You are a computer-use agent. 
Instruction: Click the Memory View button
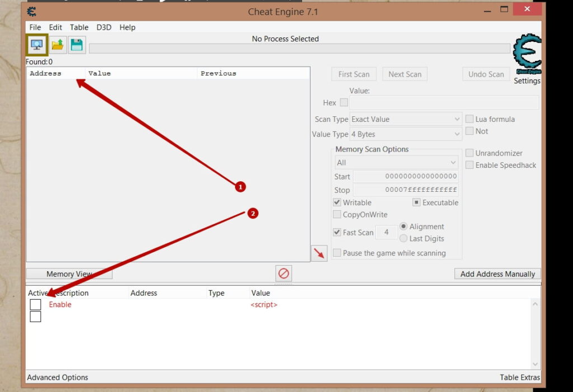(69, 274)
